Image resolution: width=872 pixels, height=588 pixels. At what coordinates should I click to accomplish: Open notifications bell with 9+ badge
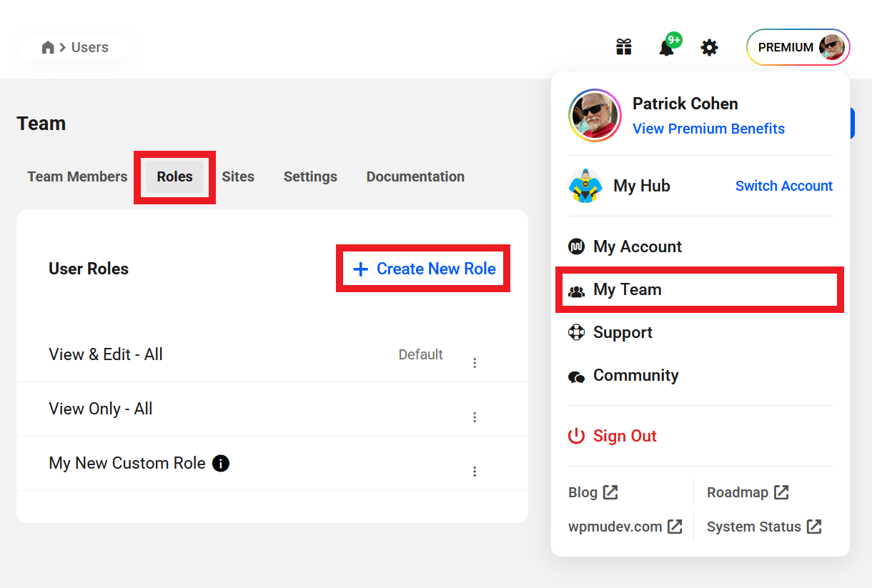(x=668, y=46)
